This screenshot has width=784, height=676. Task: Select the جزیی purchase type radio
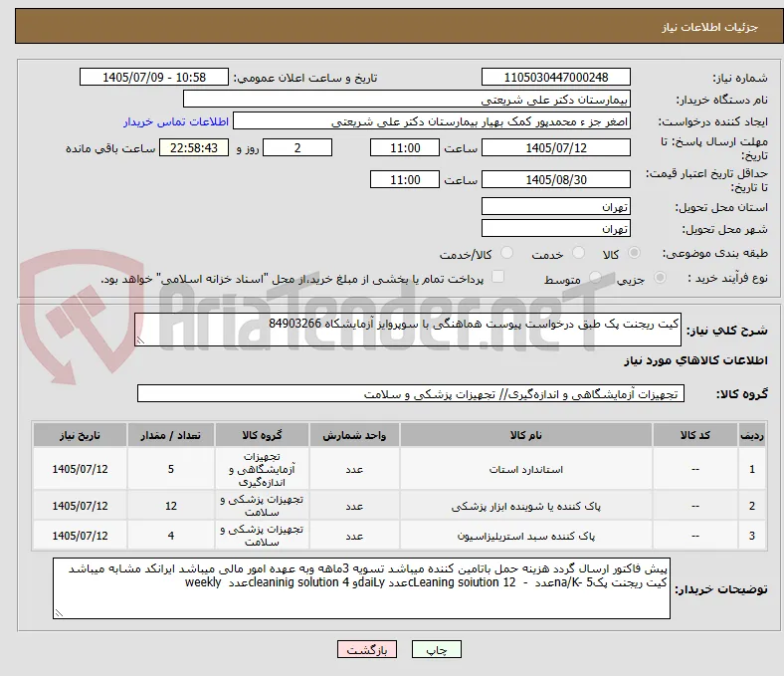(660, 277)
